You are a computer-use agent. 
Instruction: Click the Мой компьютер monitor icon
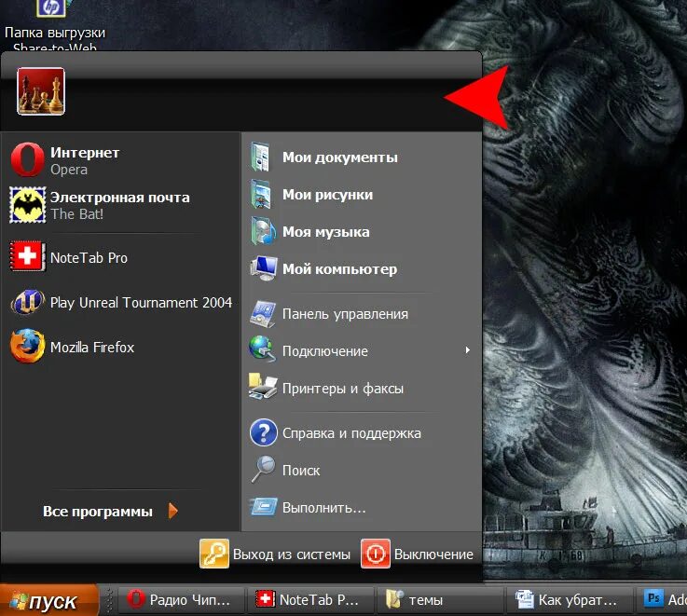(x=263, y=268)
